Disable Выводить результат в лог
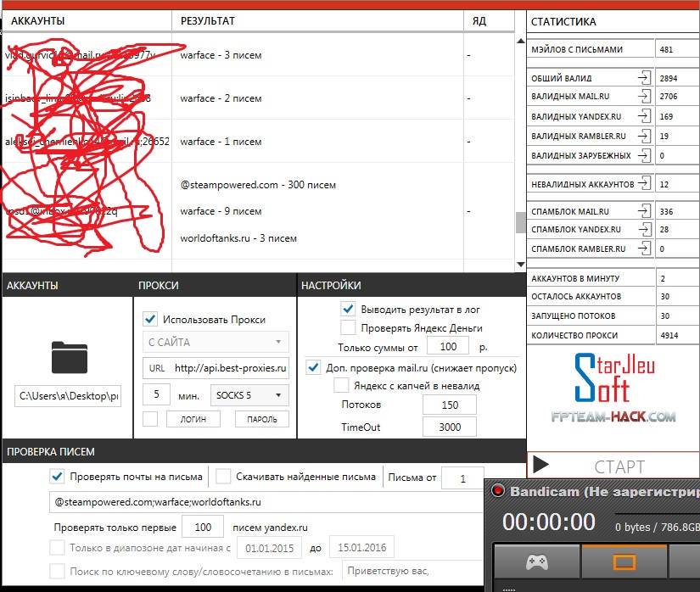This screenshot has height=592, width=700. coord(348,309)
